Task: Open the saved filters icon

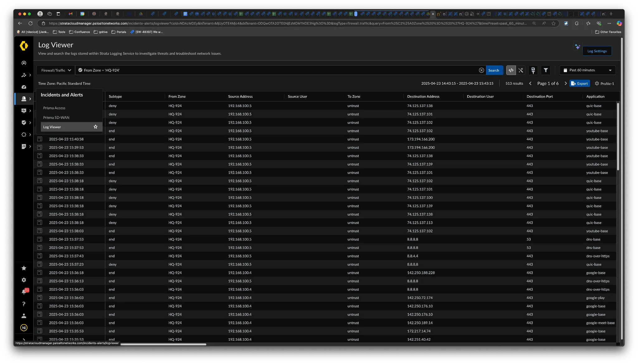Action: [533, 70]
